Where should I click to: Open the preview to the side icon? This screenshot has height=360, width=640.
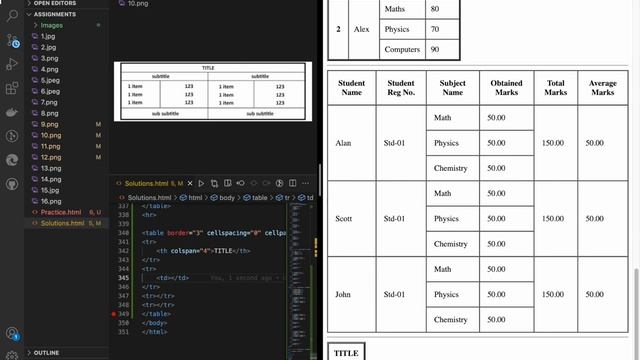point(227,183)
